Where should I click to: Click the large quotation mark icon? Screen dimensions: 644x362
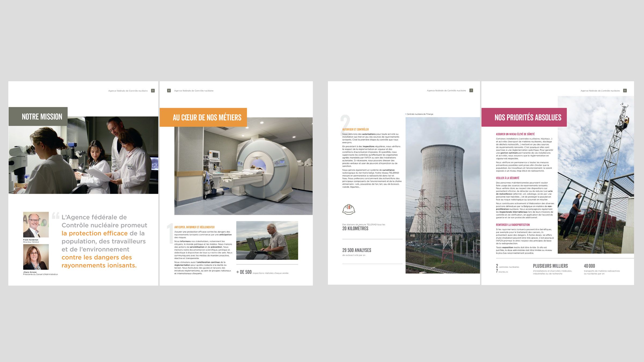click(56, 215)
